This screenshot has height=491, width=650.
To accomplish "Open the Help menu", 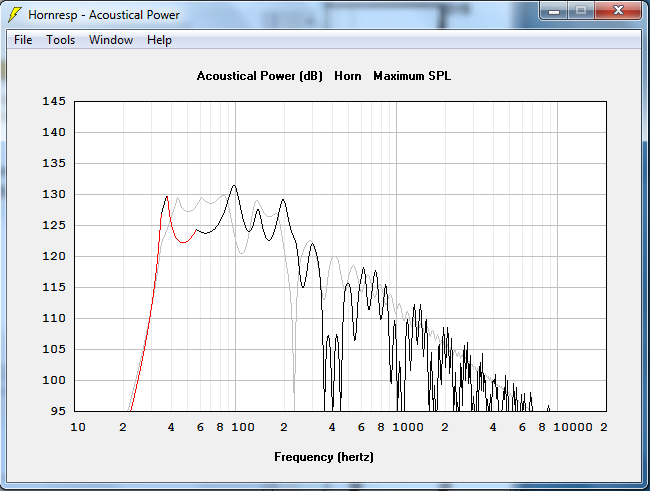I will [159, 40].
